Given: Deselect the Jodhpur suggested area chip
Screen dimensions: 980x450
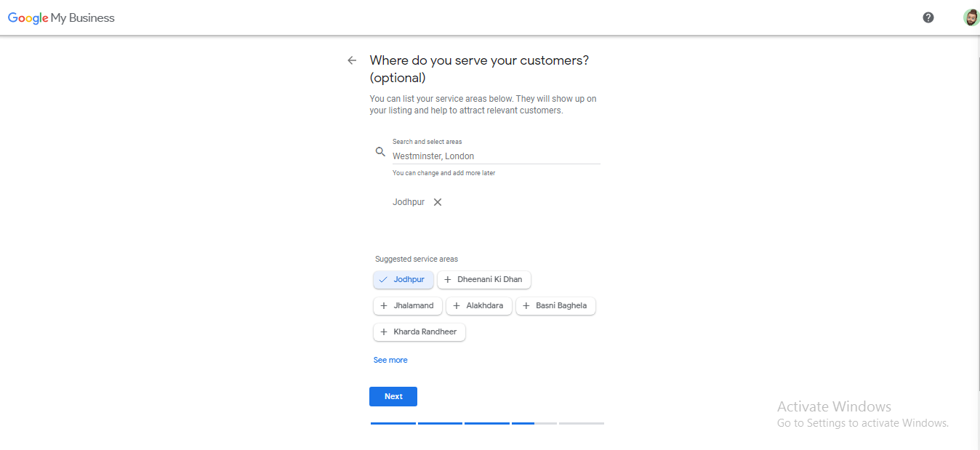Looking at the screenshot, I should coord(403,280).
